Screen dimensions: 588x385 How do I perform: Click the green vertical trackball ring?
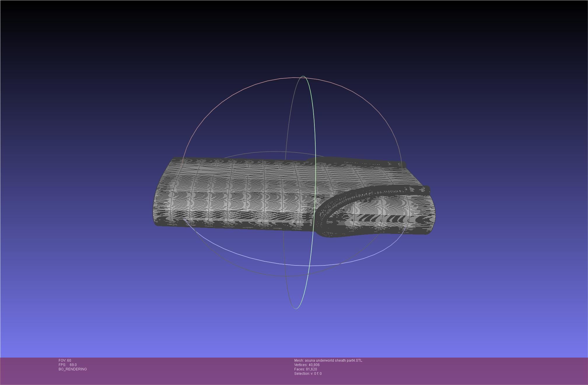click(x=313, y=111)
